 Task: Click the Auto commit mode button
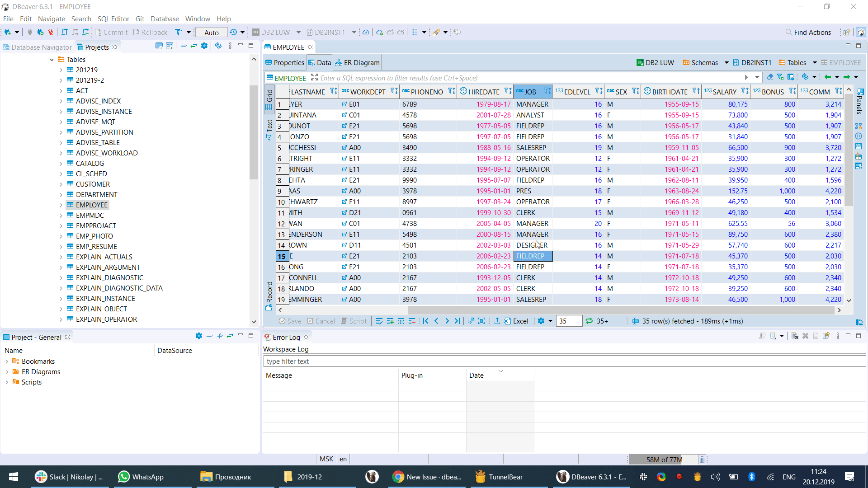click(211, 33)
